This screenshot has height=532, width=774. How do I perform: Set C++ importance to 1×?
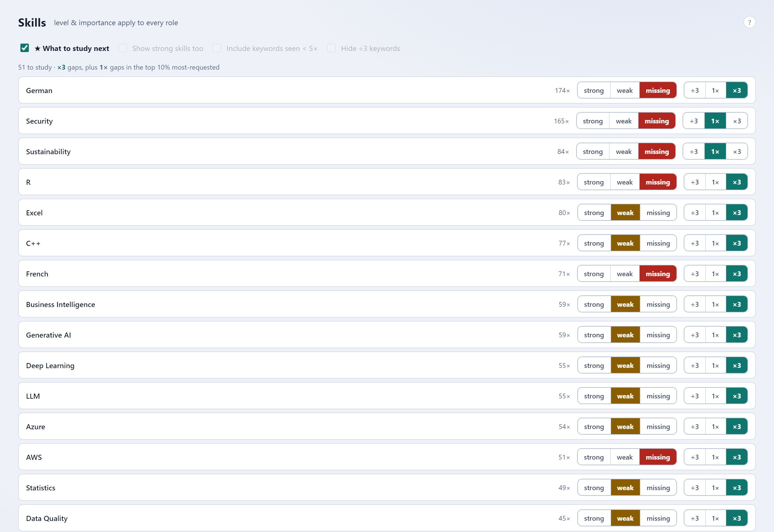pyautogui.click(x=715, y=243)
